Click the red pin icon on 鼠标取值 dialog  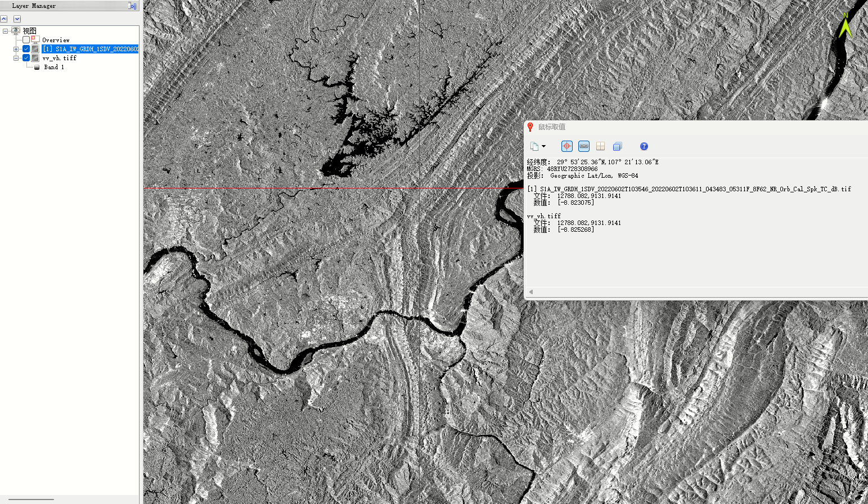[530, 127]
